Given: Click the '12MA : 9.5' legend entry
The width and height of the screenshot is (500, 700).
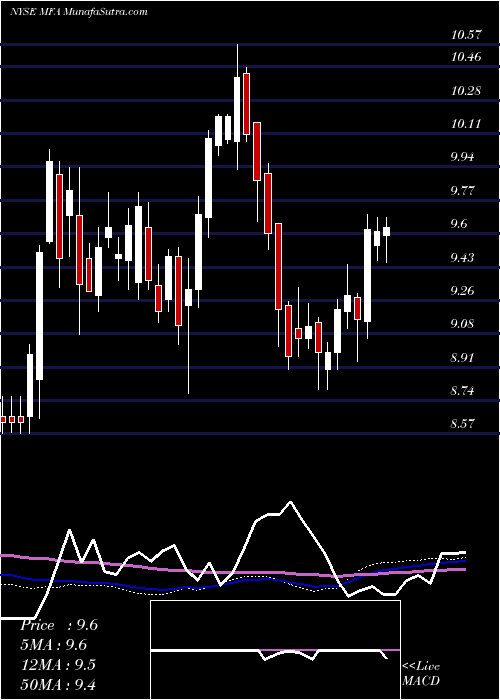Looking at the screenshot, I should point(59,665).
